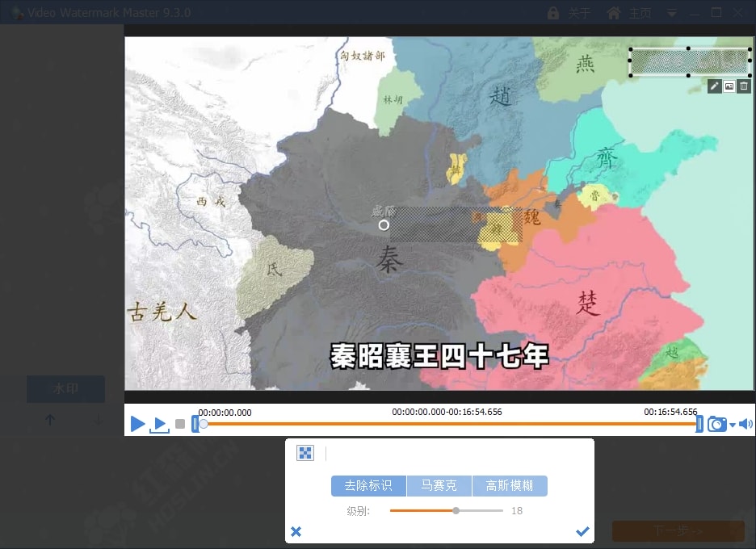Click the 00:00:00.000 current time label
The image size is (756, 549).
pos(225,413)
